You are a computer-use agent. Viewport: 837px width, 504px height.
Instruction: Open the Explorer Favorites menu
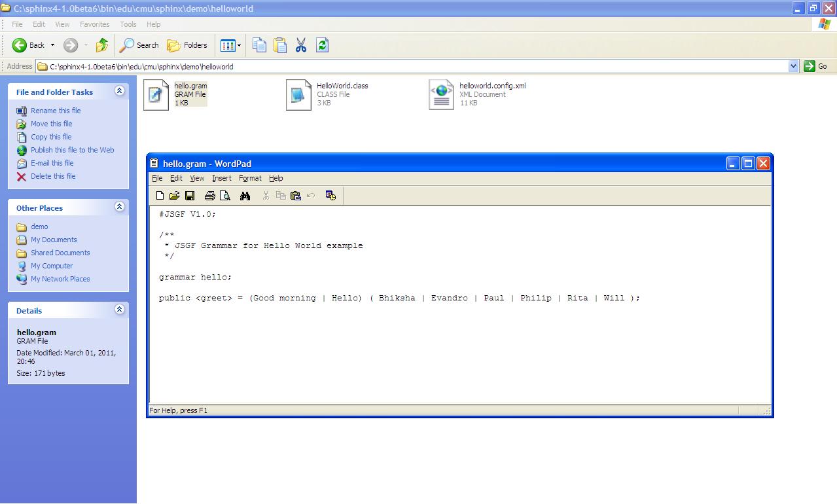click(x=95, y=24)
